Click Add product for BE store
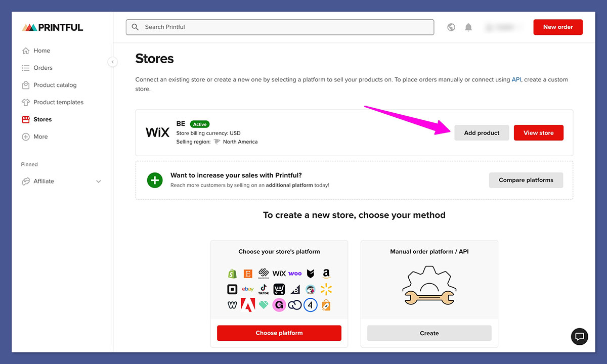The image size is (607, 364). coord(482,133)
